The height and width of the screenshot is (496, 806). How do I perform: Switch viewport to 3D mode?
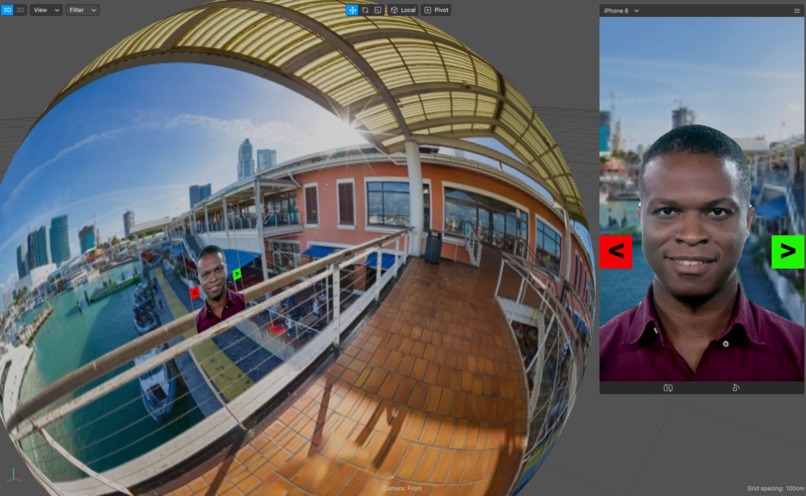coord(7,10)
